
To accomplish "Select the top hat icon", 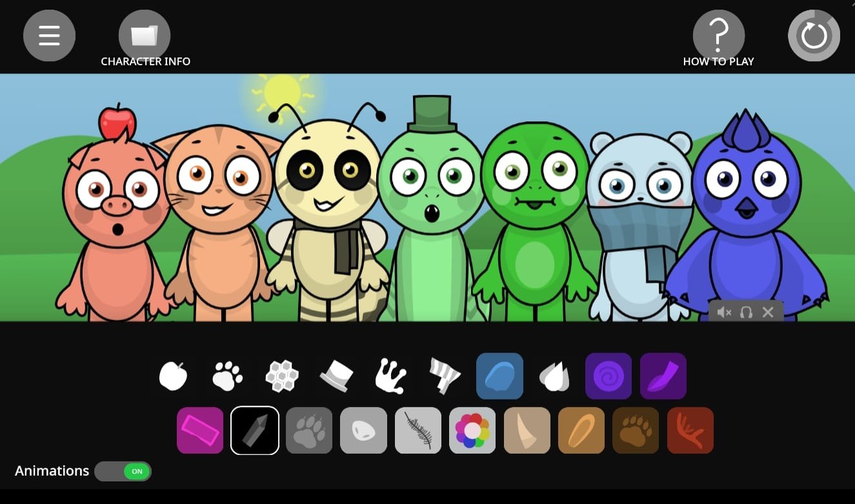I will click(x=337, y=376).
